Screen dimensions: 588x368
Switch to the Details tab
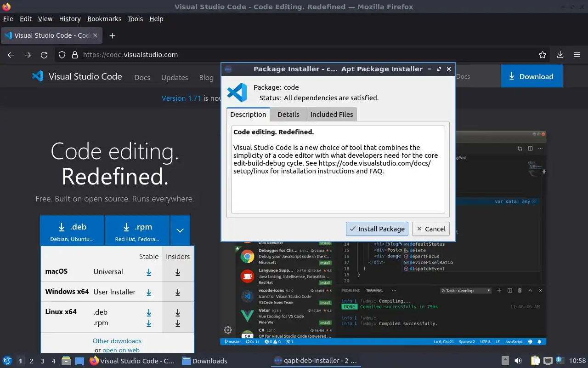click(288, 114)
